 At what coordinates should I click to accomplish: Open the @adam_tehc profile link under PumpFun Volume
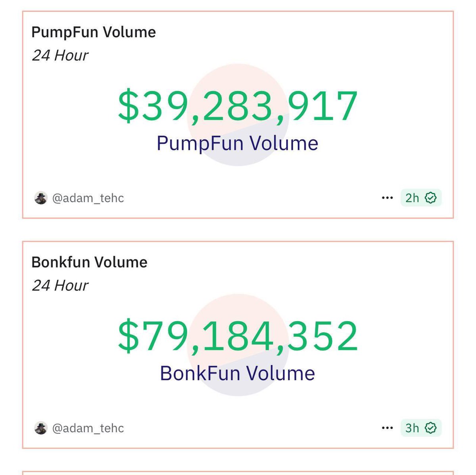coord(88,198)
